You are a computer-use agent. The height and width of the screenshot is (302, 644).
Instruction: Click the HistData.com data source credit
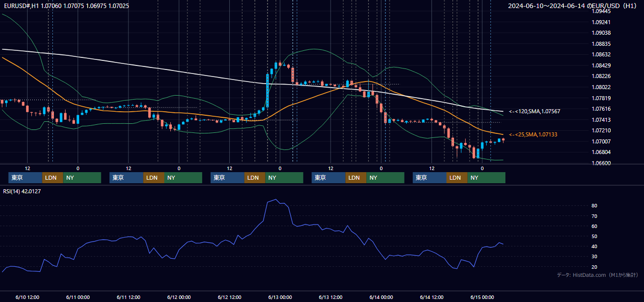tap(597, 275)
